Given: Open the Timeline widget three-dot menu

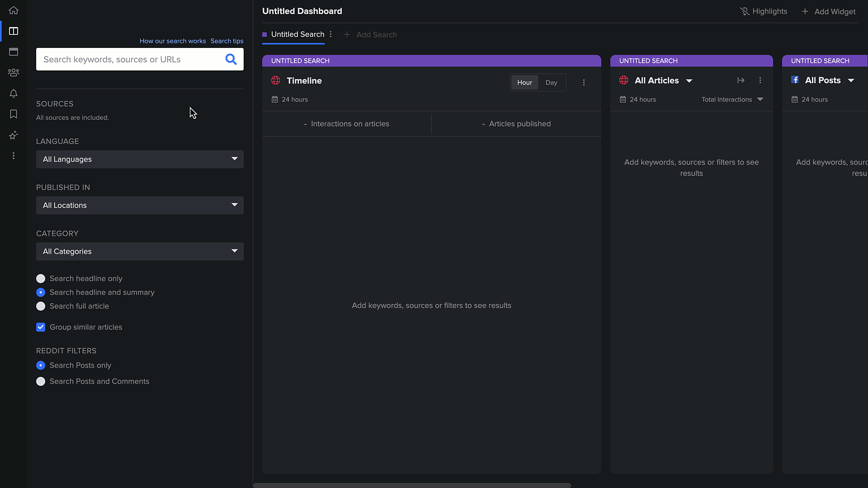Looking at the screenshot, I should point(584,83).
